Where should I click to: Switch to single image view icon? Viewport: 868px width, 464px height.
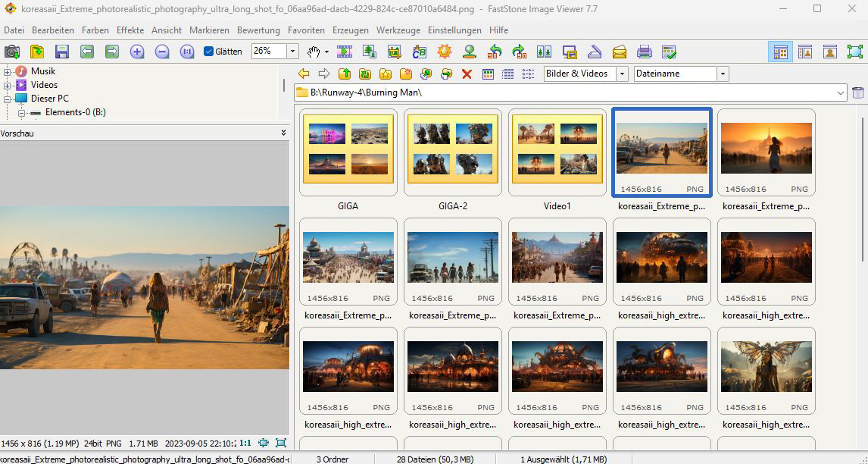click(830, 52)
